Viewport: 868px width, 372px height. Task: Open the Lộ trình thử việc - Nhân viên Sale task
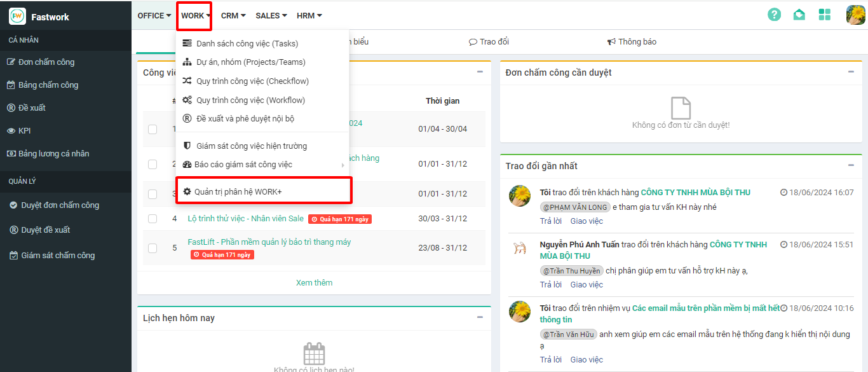[245, 219]
